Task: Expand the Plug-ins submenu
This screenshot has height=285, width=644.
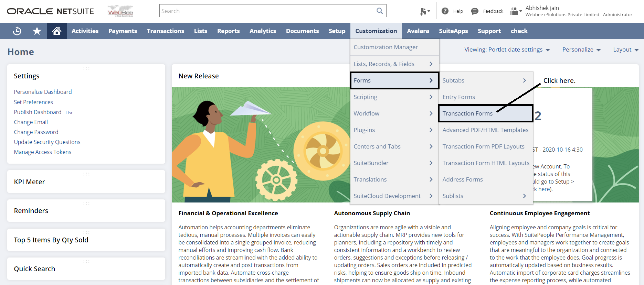Action: [x=395, y=130]
